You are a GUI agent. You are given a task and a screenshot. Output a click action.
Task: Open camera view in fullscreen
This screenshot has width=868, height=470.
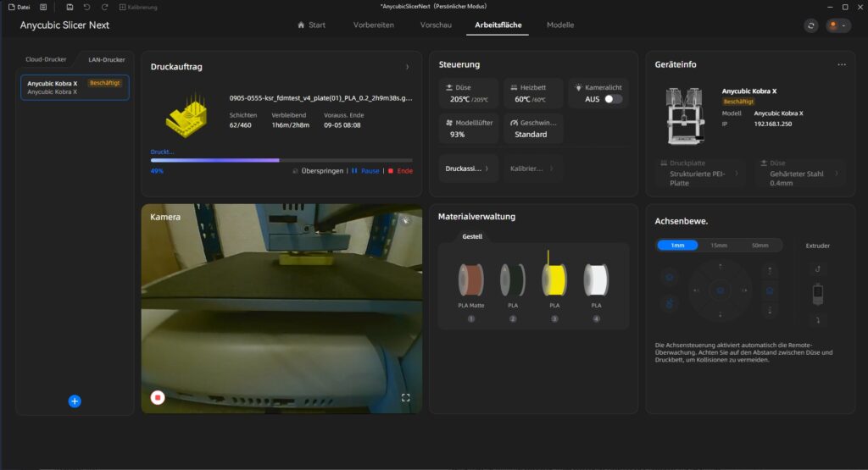click(x=405, y=397)
